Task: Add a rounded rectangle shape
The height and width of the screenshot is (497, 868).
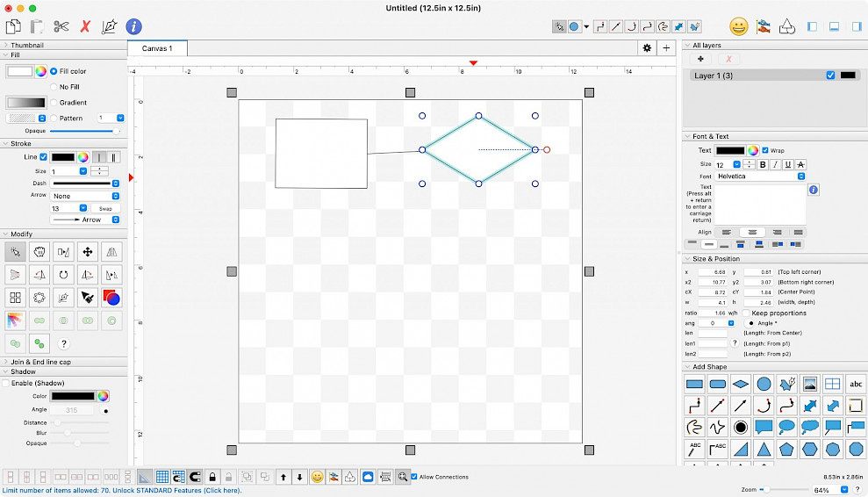Action: click(717, 384)
